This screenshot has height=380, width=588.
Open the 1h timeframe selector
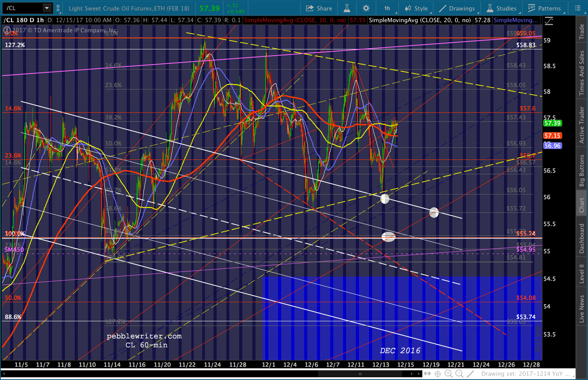tap(387, 8)
